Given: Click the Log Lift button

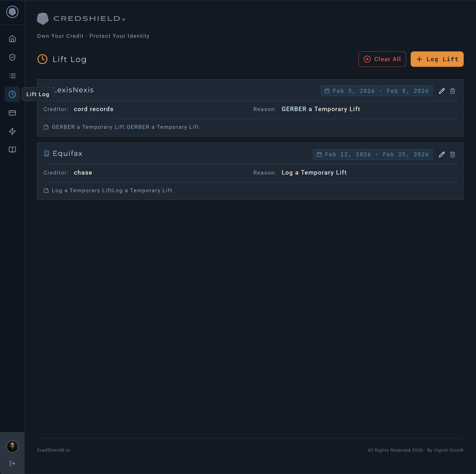Looking at the screenshot, I should (x=437, y=59).
